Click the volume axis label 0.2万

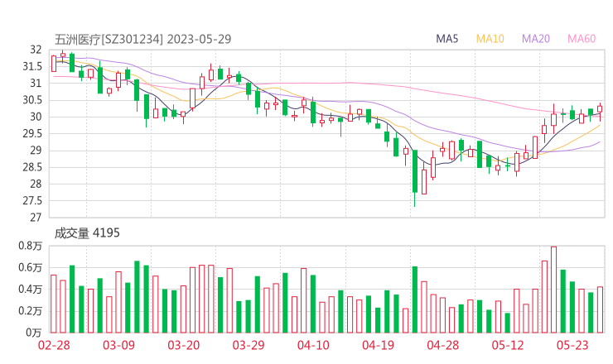(30, 311)
